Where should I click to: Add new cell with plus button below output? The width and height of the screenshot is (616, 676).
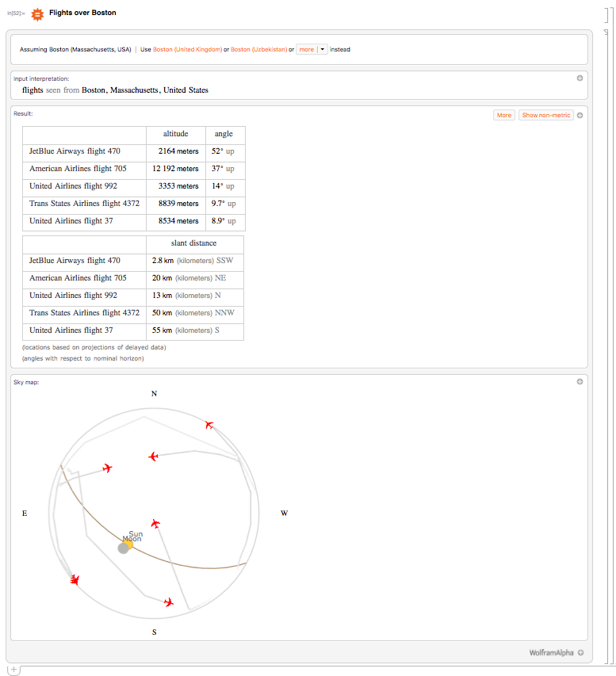13,670
